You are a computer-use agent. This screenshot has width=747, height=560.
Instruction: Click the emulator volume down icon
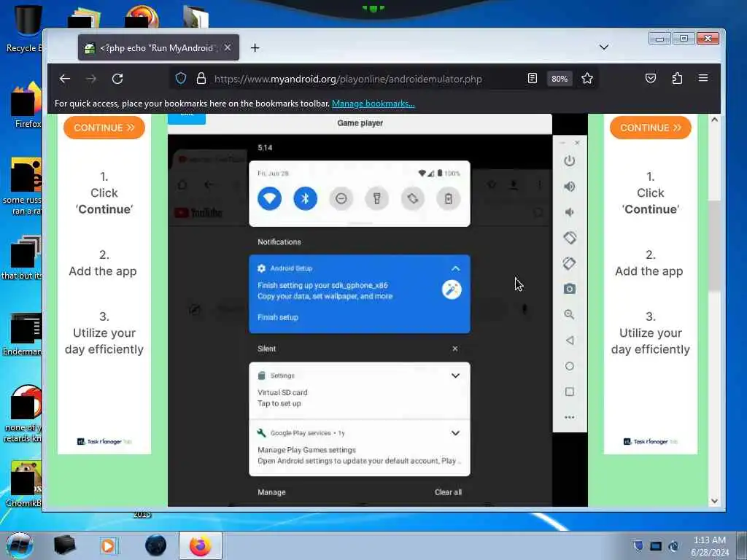[569, 212]
